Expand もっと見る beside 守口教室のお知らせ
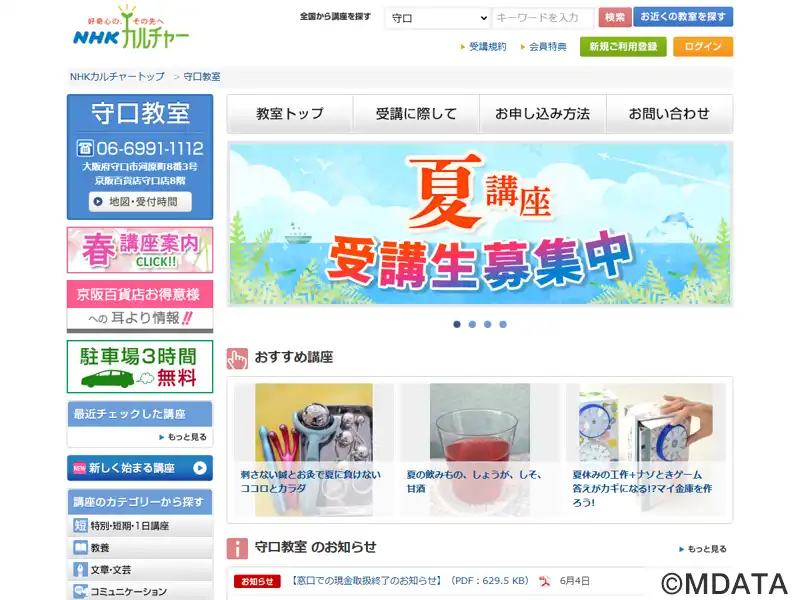800x600 pixels. point(703,549)
